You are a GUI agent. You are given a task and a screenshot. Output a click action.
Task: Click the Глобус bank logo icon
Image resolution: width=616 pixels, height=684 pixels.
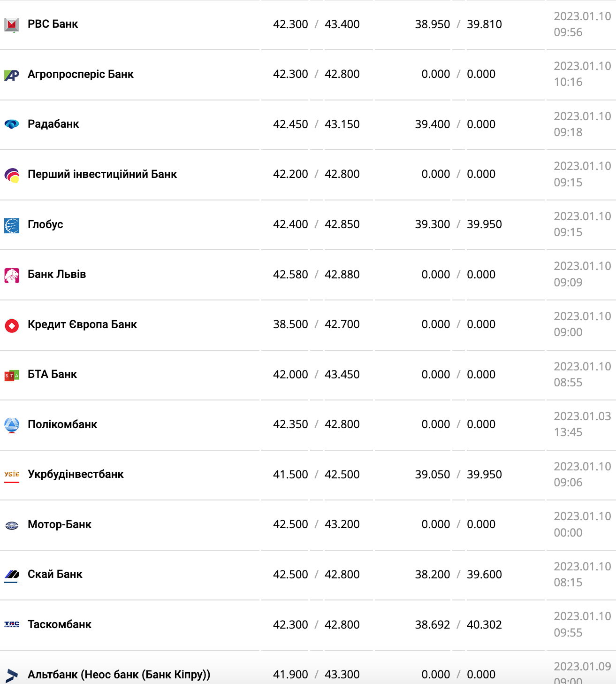coord(12,225)
